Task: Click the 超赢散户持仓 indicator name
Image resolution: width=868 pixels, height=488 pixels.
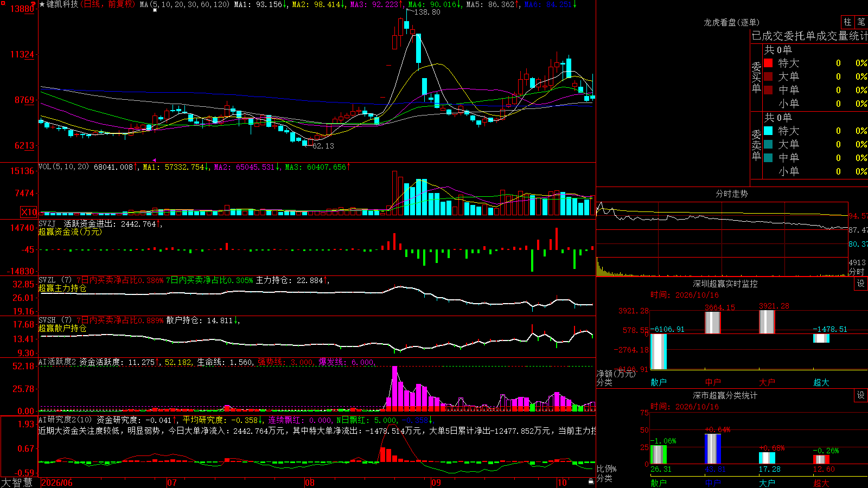Action: (62, 328)
